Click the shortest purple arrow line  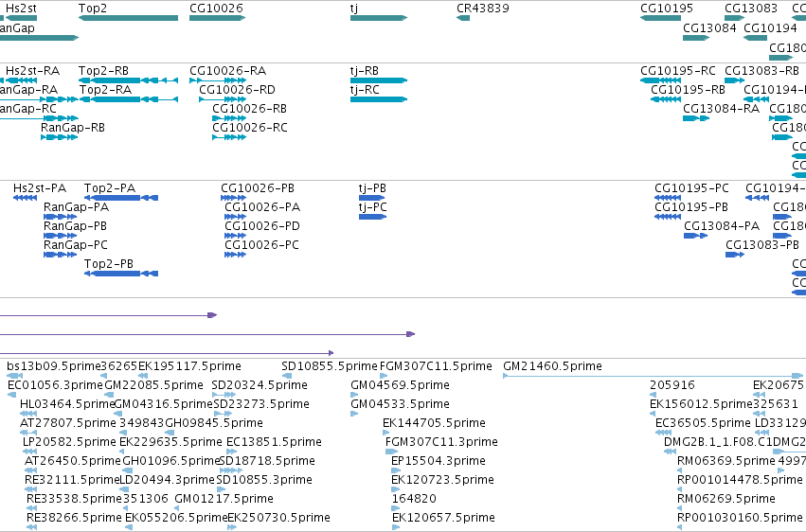pos(109,315)
